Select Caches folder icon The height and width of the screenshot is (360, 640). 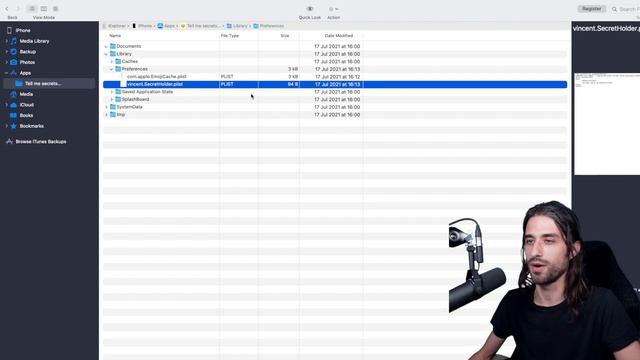click(x=118, y=61)
